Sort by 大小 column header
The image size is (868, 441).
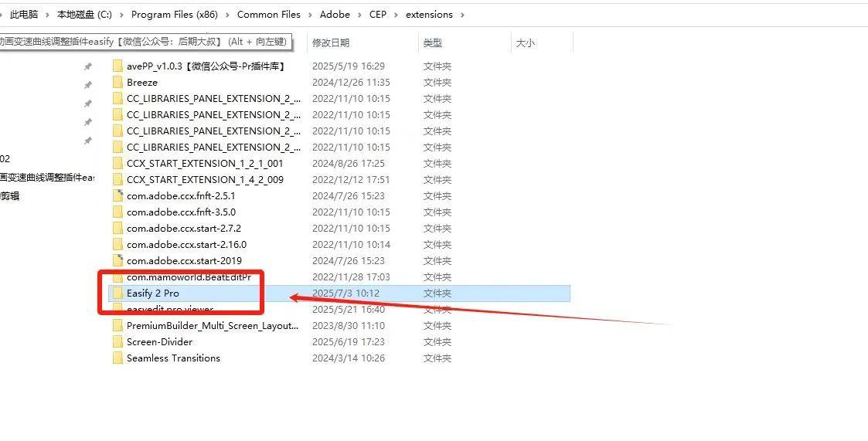click(526, 42)
